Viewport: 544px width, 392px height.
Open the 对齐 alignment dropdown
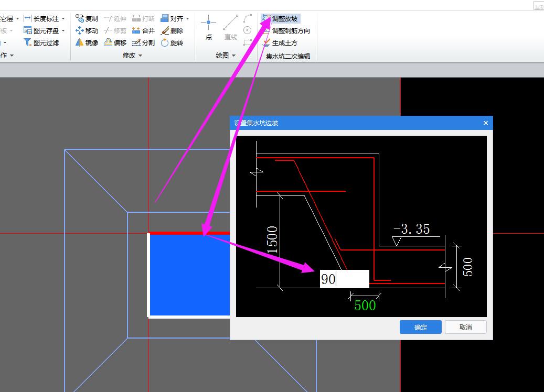click(187, 18)
